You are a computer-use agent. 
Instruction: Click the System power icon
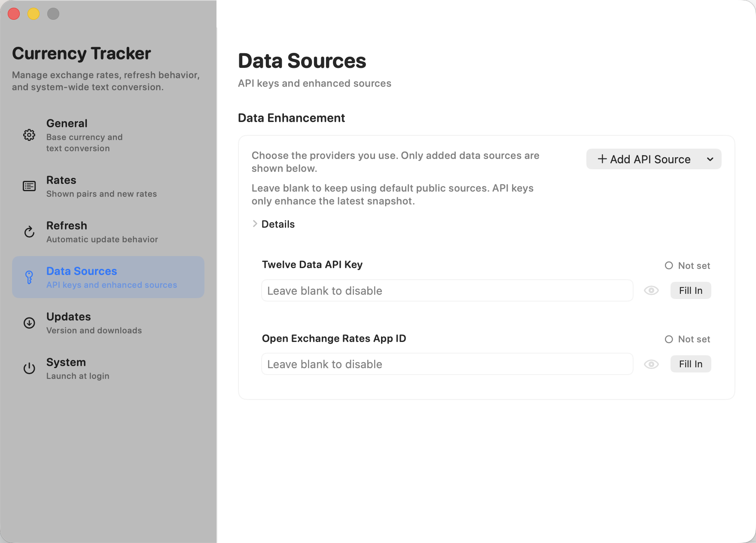tap(29, 368)
